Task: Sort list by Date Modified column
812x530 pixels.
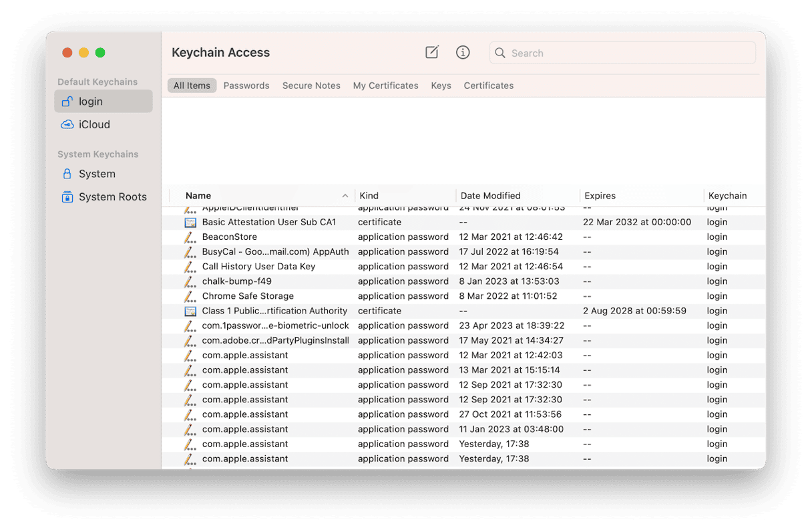Action: [490, 196]
